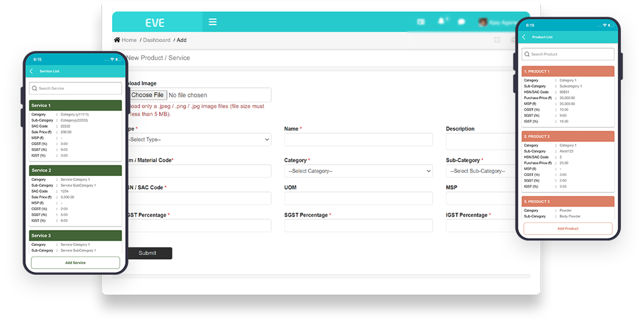
Task: Tap back arrow in Service List
Action: [31, 71]
